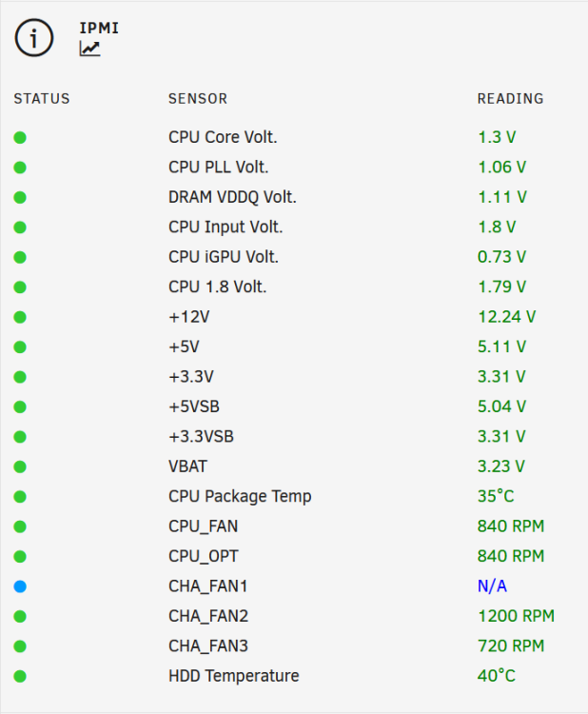
Task: Click green status dot beside HDD Temperature
Action: [20, 676]
